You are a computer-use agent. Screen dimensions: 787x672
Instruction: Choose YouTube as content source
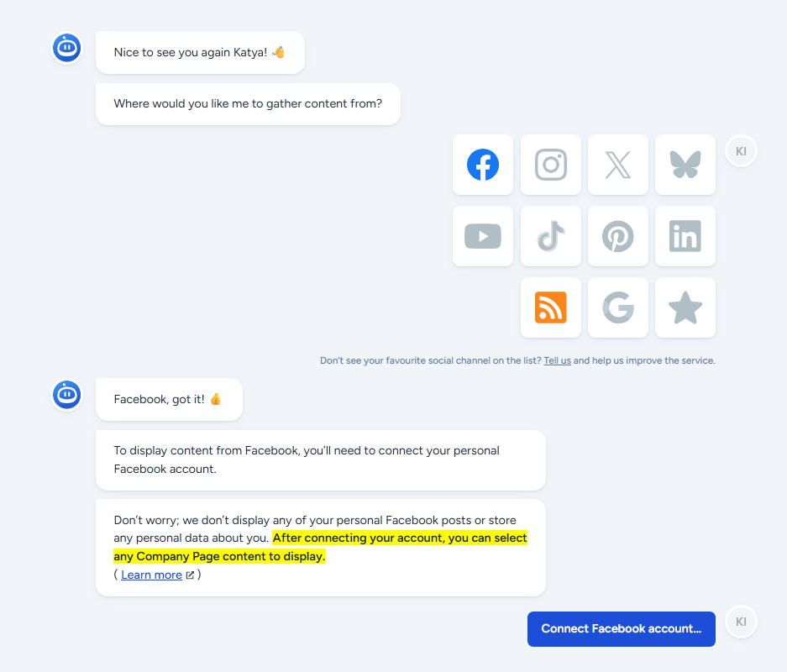[483, 236]
